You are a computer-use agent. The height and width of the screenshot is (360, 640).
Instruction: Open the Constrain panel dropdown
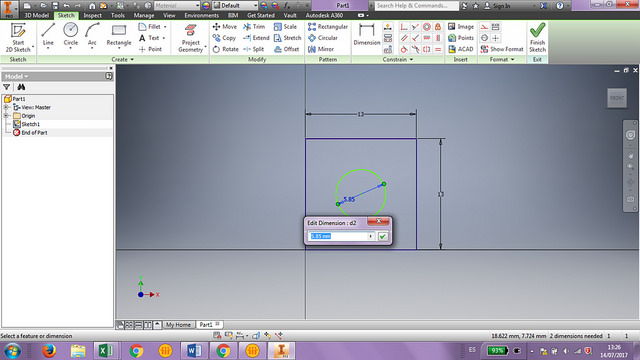click(x=398, y=60)
